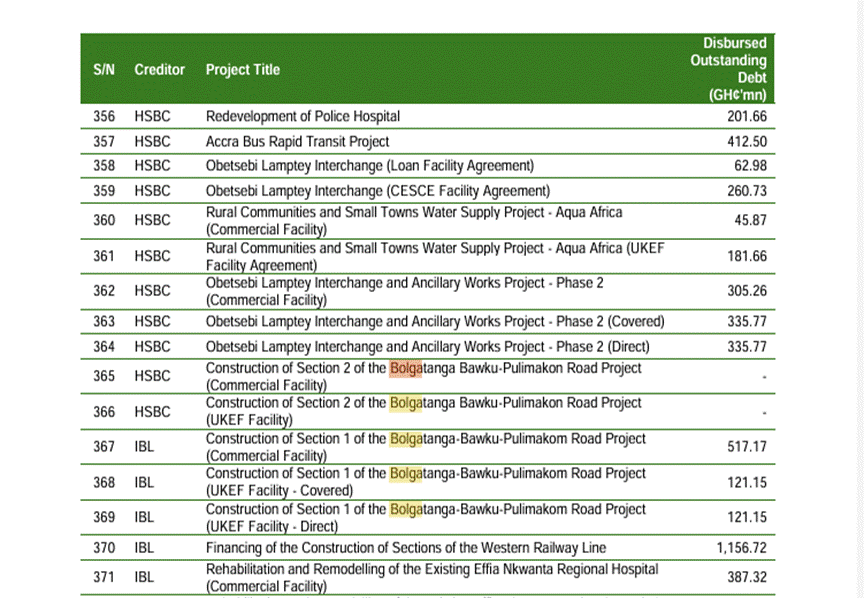The image size is (864, 598).
Task: Click the value 260.73
Action: pos(747,191)
